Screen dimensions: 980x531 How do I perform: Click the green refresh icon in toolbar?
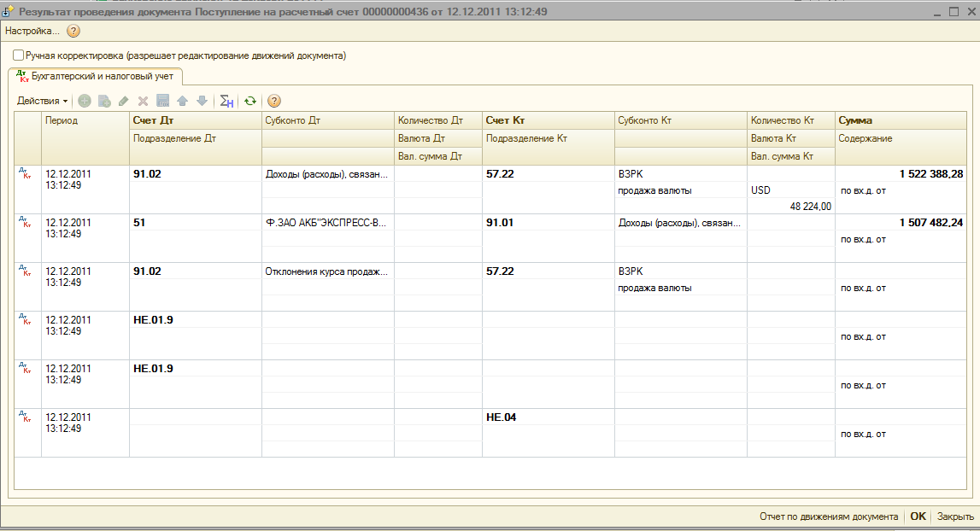point(249,101)
